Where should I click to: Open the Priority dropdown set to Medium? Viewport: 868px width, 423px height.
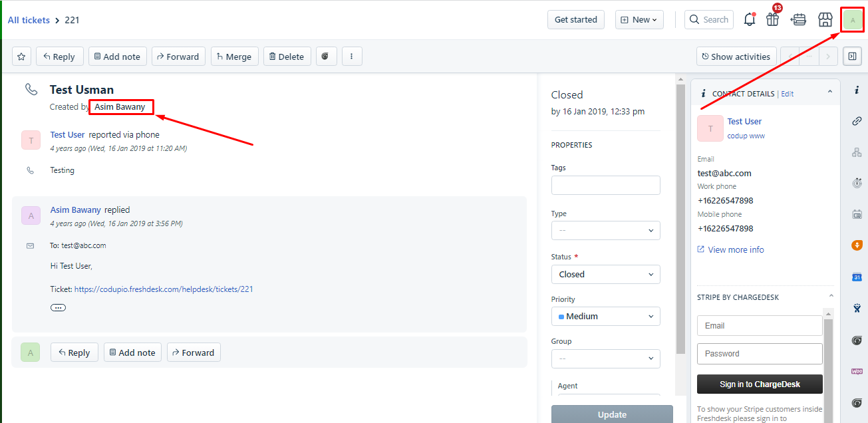click(606, 316)
